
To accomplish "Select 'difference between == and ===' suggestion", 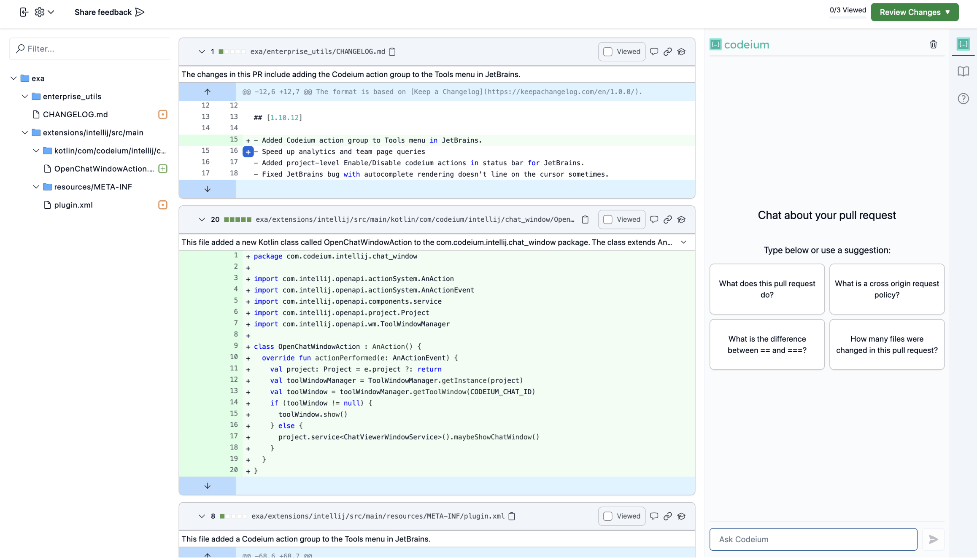I will coord(767,345).
